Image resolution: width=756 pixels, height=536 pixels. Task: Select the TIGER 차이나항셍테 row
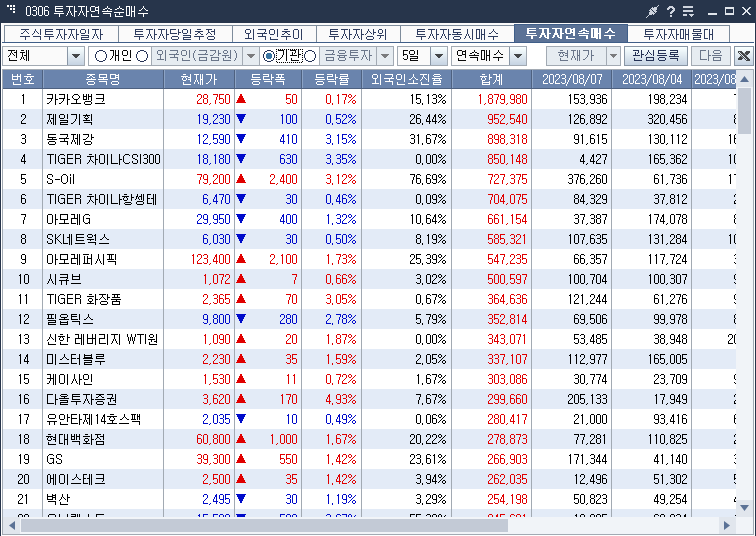pyautogui.click(x=369, y=199)
